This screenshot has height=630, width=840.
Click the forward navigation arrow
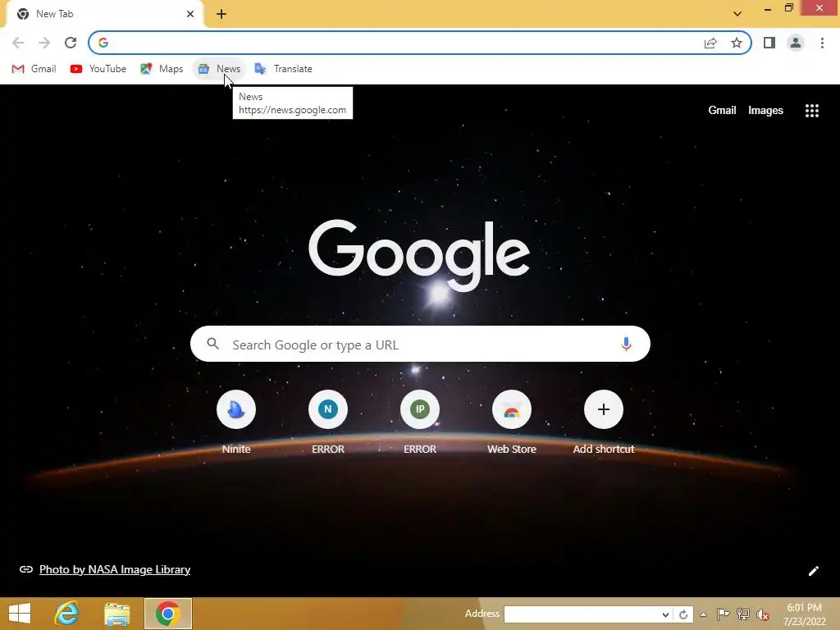[x=44, y=43]
